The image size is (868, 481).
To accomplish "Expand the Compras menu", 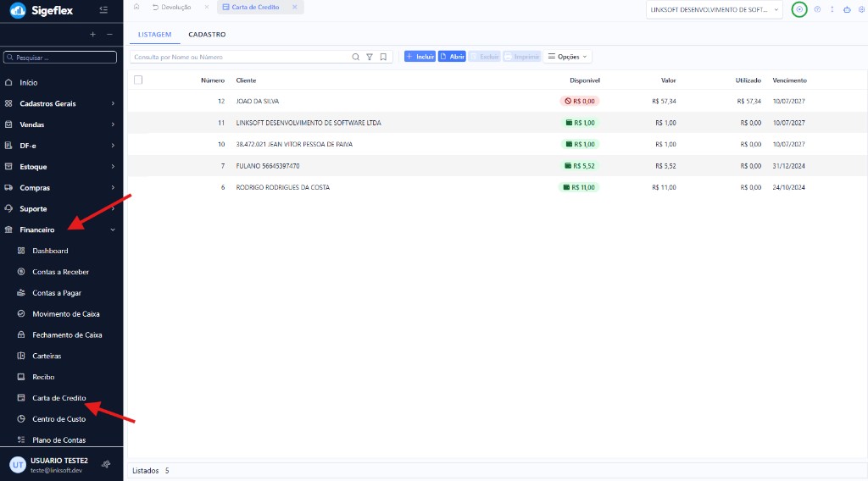I will click(x=61, y=187).
